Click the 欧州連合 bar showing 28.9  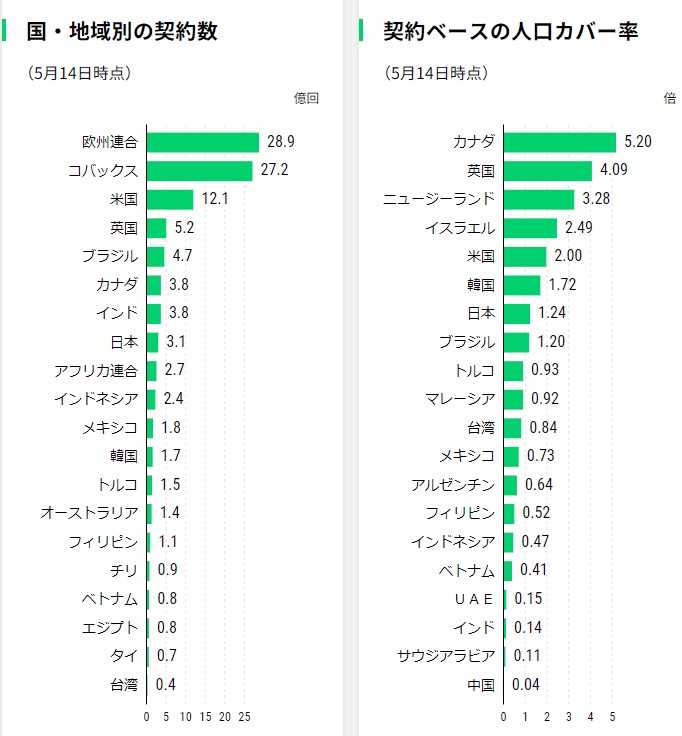point(203,142)
